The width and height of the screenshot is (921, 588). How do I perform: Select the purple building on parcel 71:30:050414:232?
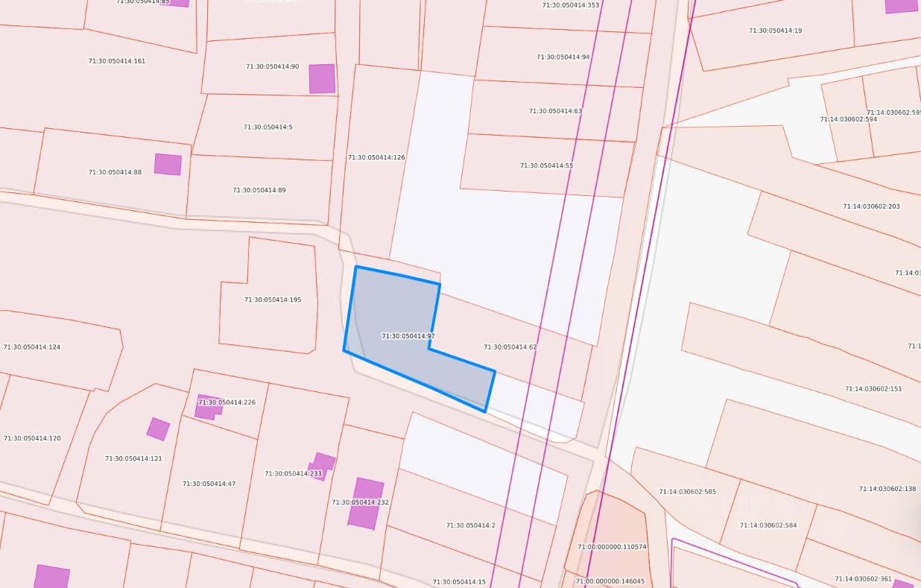365,503
